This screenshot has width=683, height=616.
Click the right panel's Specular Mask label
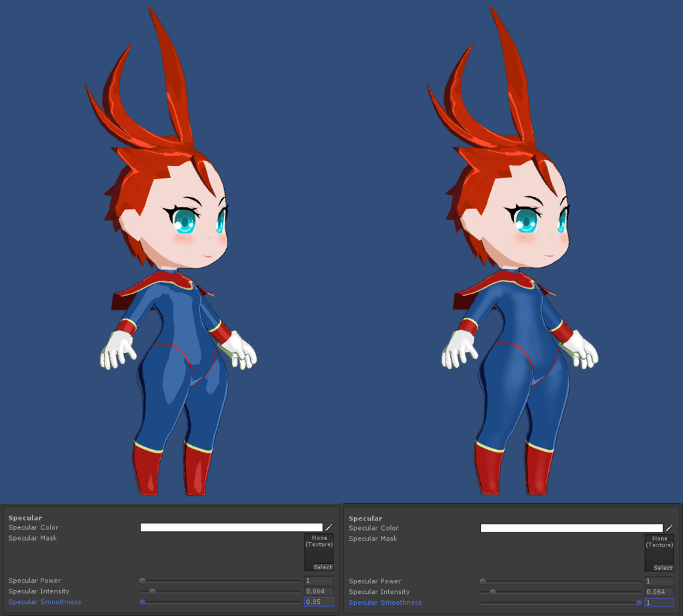[373, 539]
